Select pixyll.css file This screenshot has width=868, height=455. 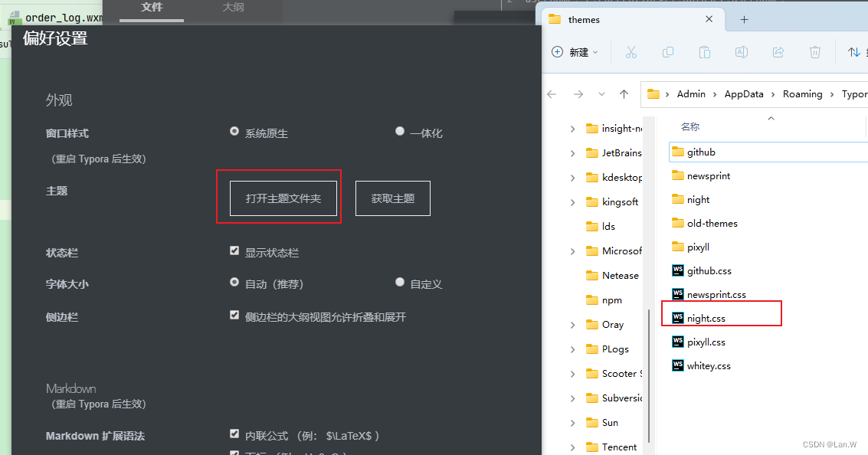click(699, 342)
